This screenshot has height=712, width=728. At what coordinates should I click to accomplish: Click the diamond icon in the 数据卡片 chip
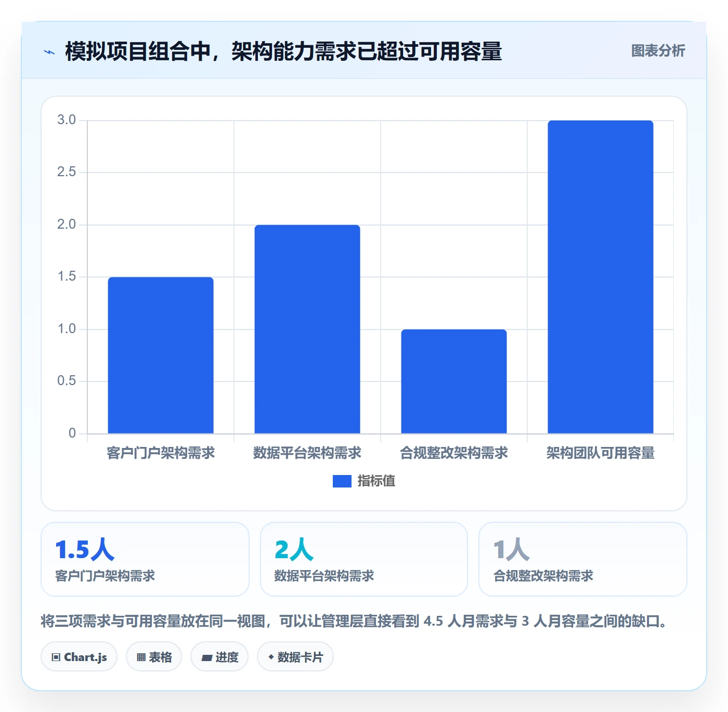pos(271,657)
